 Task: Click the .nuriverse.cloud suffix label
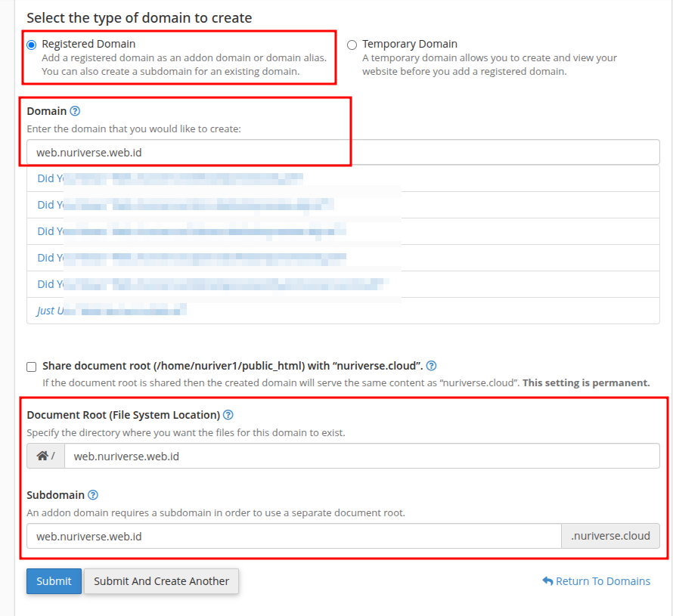coord(610,537)
